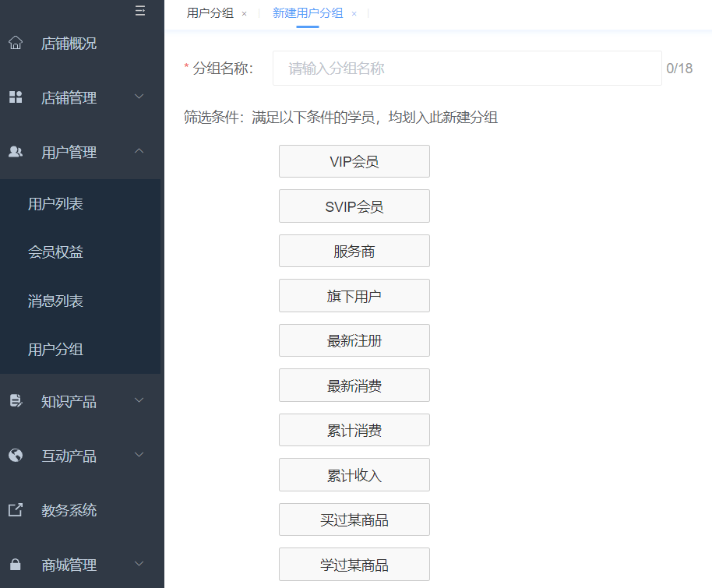Collapse the 用户管理 submenu chevron
Screen dimensions: 712x588
[x=139, y=152]
